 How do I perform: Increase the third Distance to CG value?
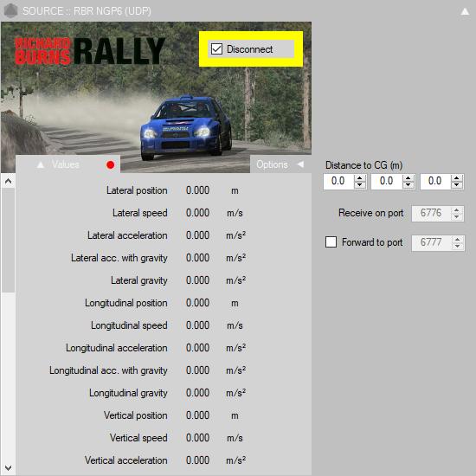pos(457,178)
